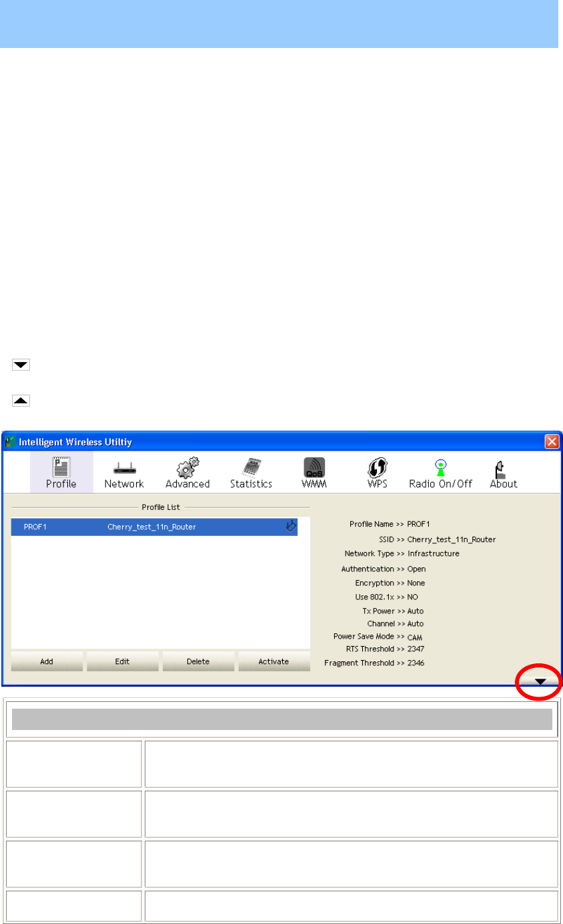The width and height of the screenshot is (563, 924).
Task: Click the Activate profile button
Action: pos(273,661)
